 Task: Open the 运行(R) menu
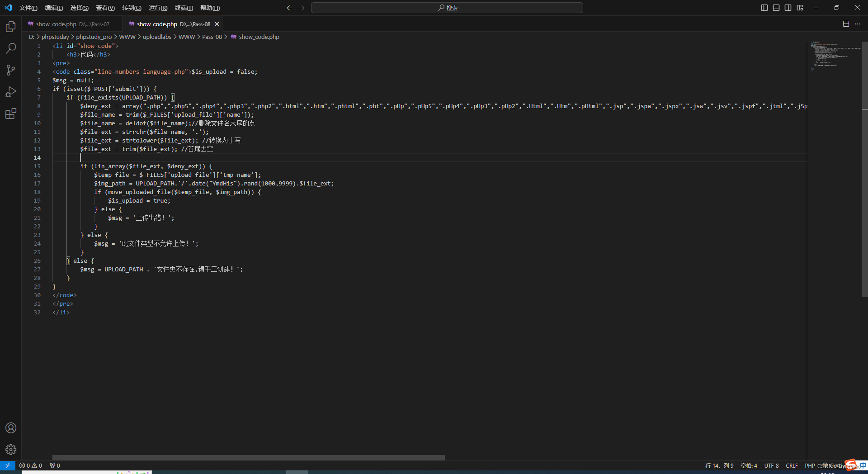158,8
